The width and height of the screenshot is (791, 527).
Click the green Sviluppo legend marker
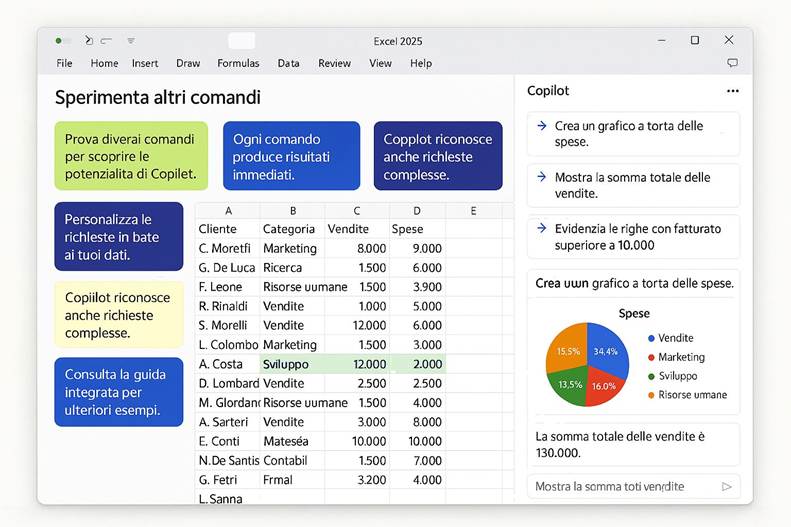pyautogui.click(x=651, y=376)
